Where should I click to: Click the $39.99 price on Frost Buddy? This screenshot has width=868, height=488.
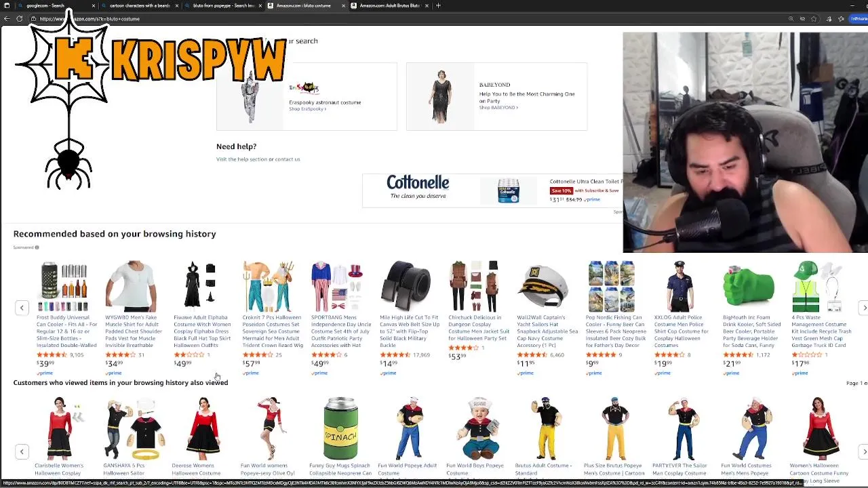45,364
